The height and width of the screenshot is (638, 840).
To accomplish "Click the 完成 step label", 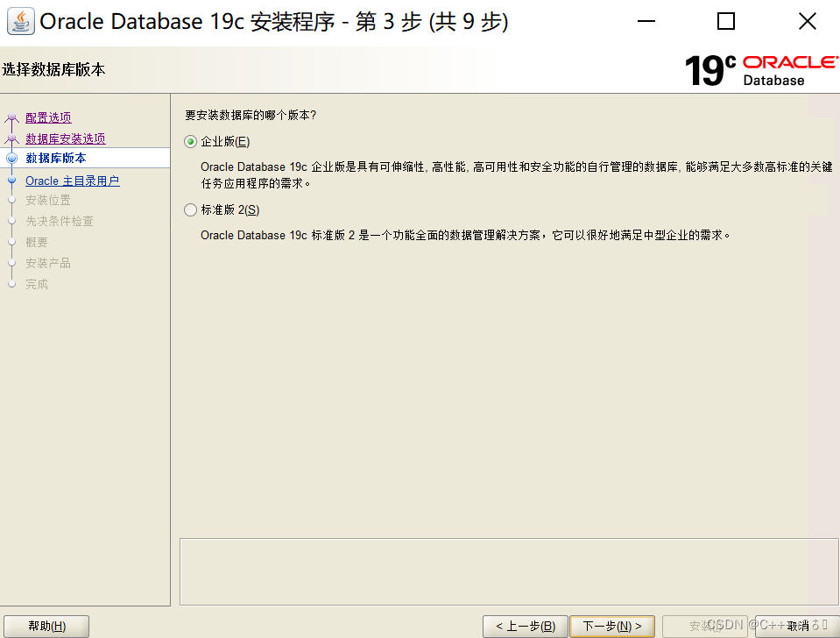I will pyautogui.click(x=37, y=284).
